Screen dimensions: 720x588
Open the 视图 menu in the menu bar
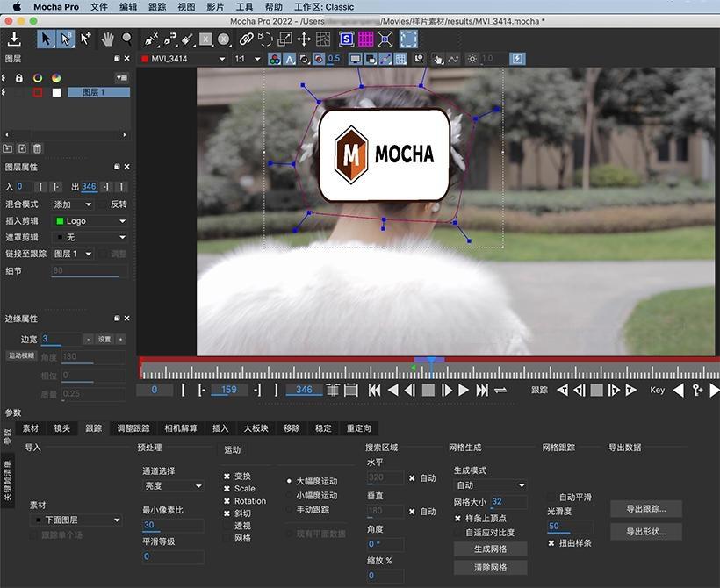tap(185, 6)
